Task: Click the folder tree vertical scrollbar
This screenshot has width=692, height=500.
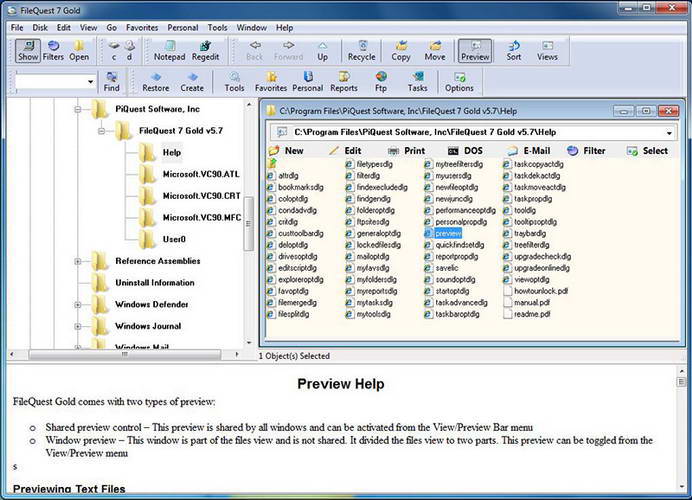Action: (249, 223)
